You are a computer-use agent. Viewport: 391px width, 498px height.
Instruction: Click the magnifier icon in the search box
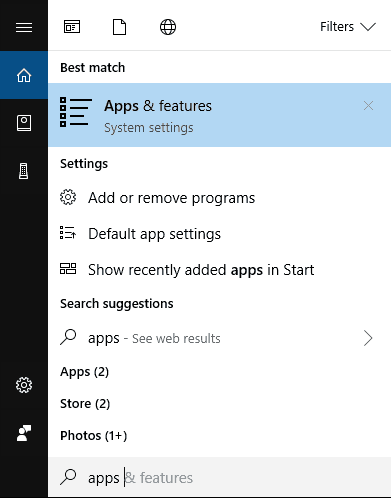[68, 477]
